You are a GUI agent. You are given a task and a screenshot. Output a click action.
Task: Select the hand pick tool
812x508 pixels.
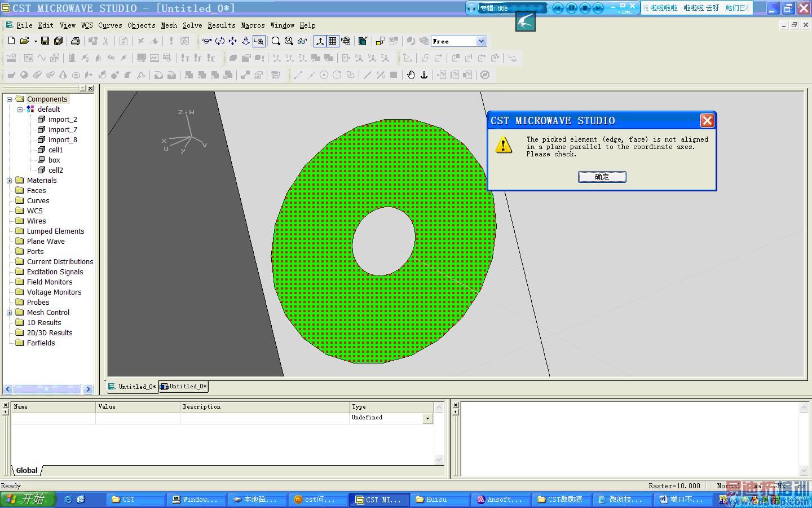click(x=411, y=75)
